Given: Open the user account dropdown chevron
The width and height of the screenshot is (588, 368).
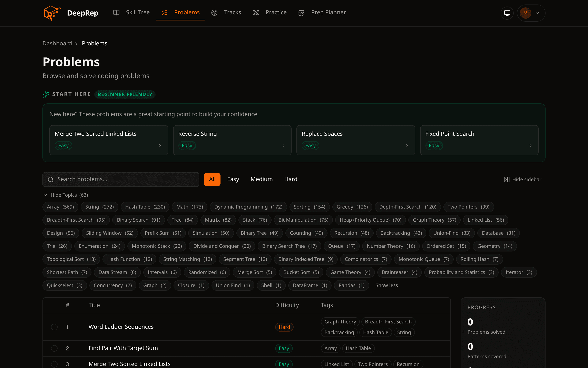Looking at the screenshot, I should [x=537, y=13].
